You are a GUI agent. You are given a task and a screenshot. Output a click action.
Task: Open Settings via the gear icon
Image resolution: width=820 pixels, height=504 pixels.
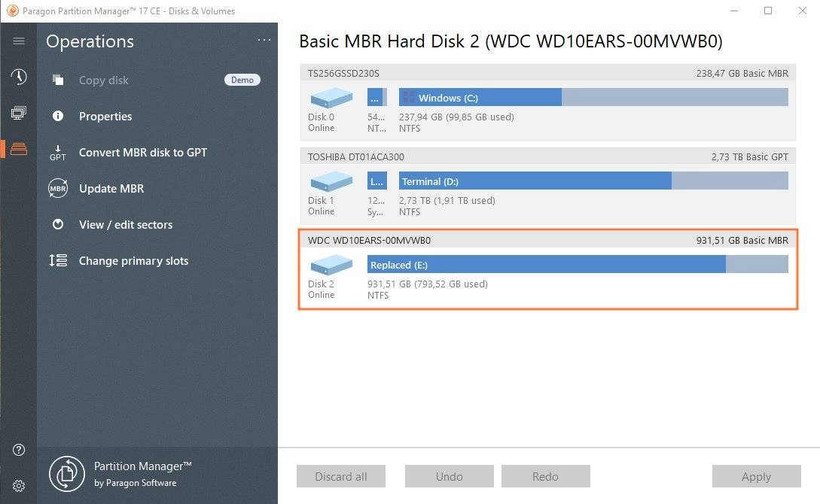coord(19,486)
